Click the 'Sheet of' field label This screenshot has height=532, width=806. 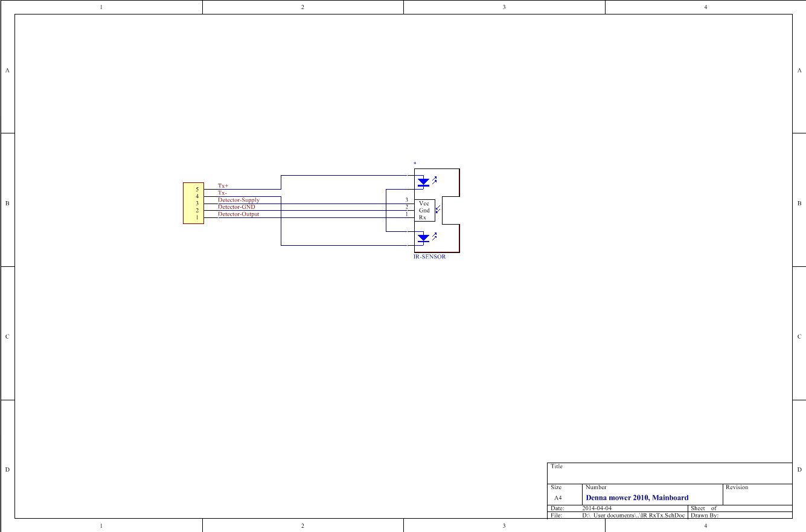pyautogui.click(x=704, y=508)
